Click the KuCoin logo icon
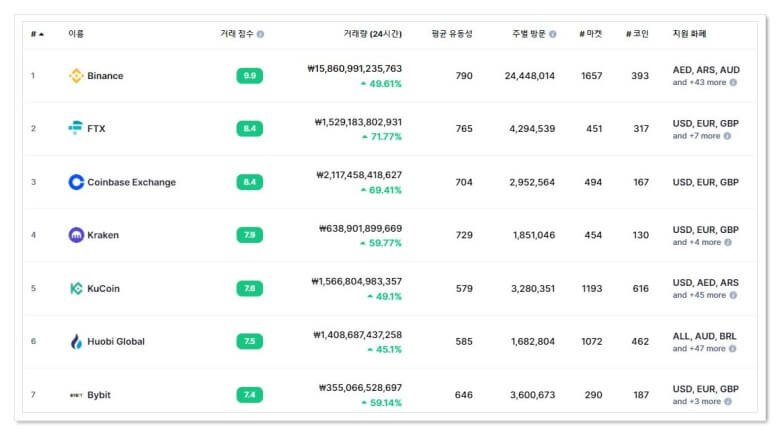 coord(76,288)
